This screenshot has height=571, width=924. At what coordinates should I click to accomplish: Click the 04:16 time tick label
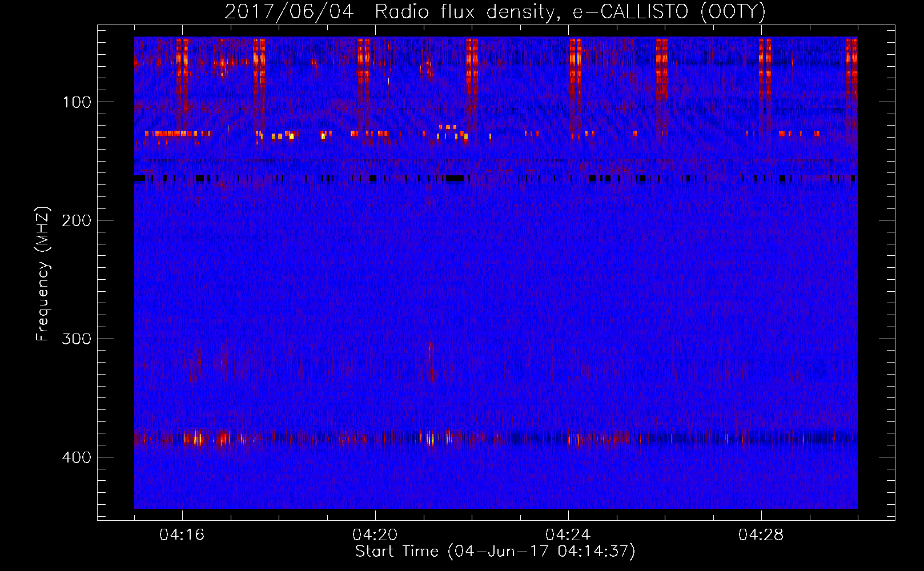182,535
